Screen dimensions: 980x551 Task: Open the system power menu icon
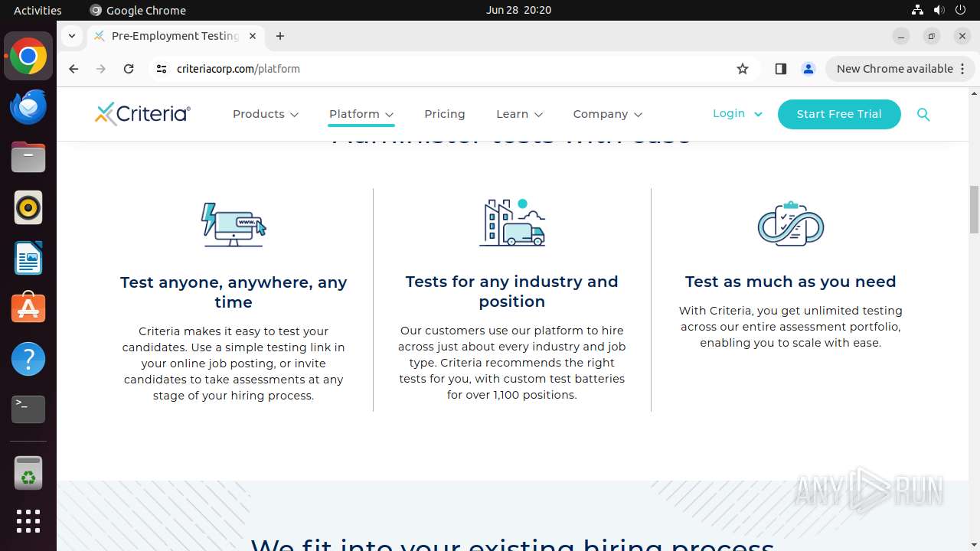(x=962, y=10)
